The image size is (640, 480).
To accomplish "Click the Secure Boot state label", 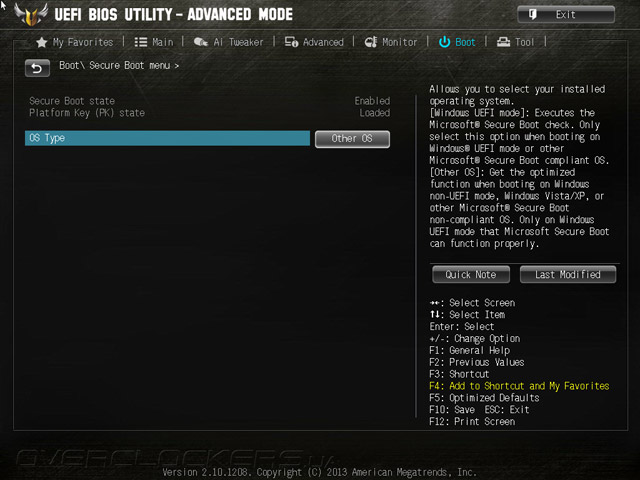I will (72, 101).
